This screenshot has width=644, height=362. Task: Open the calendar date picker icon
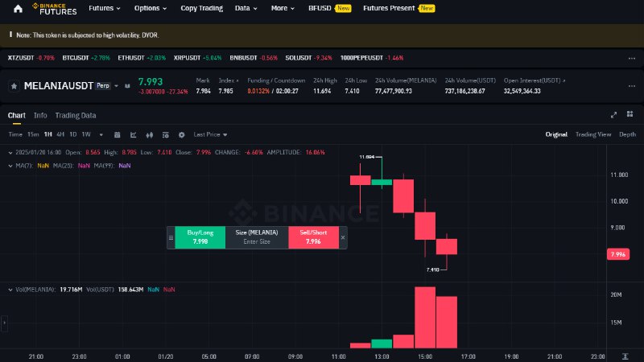tap(117, 134)
